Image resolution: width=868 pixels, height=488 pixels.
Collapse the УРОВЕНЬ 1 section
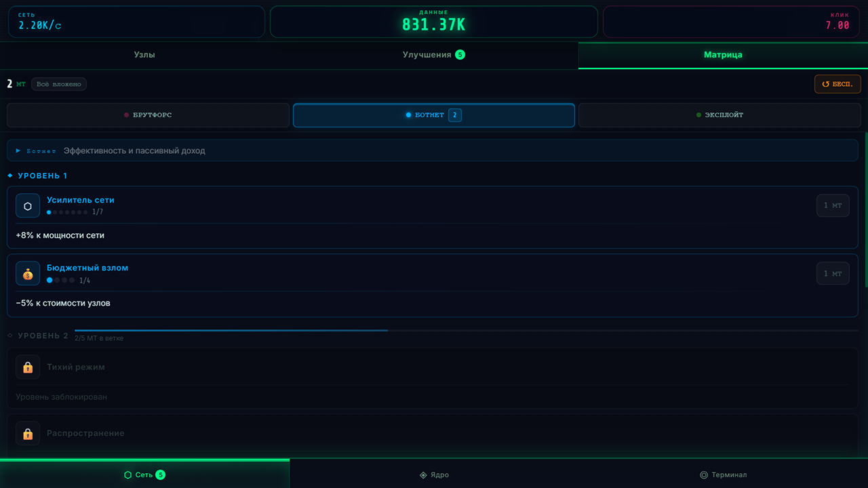point(37,175)
